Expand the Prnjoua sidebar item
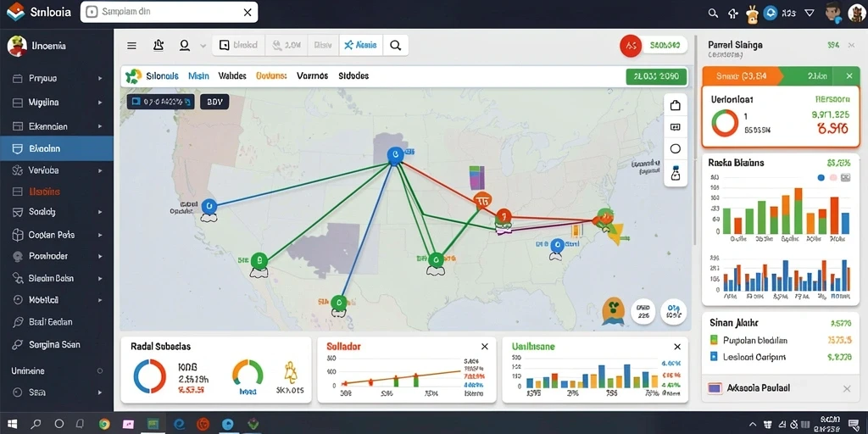This screenshot has width=868, height=434. click(x=57, y=79)
